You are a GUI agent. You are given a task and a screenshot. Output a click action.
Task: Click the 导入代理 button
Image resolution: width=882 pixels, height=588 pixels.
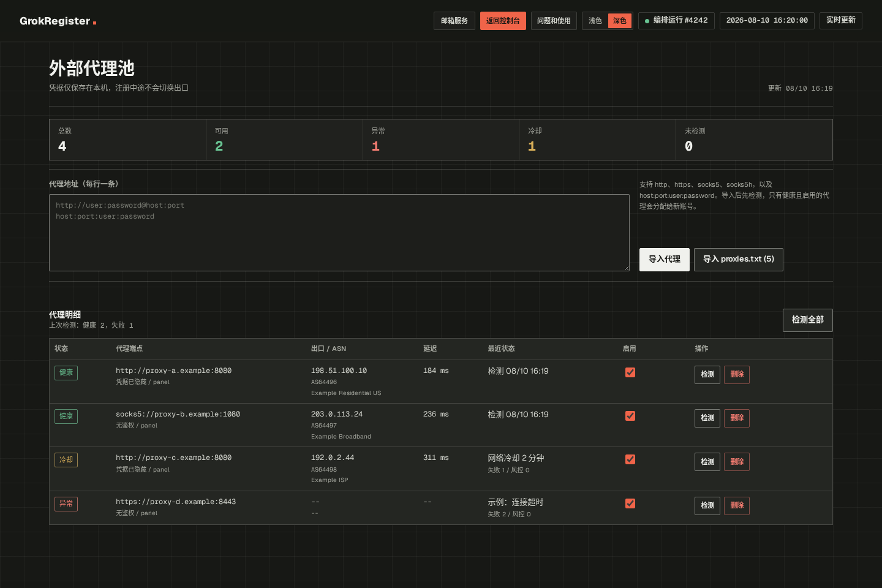pos(665,260)
